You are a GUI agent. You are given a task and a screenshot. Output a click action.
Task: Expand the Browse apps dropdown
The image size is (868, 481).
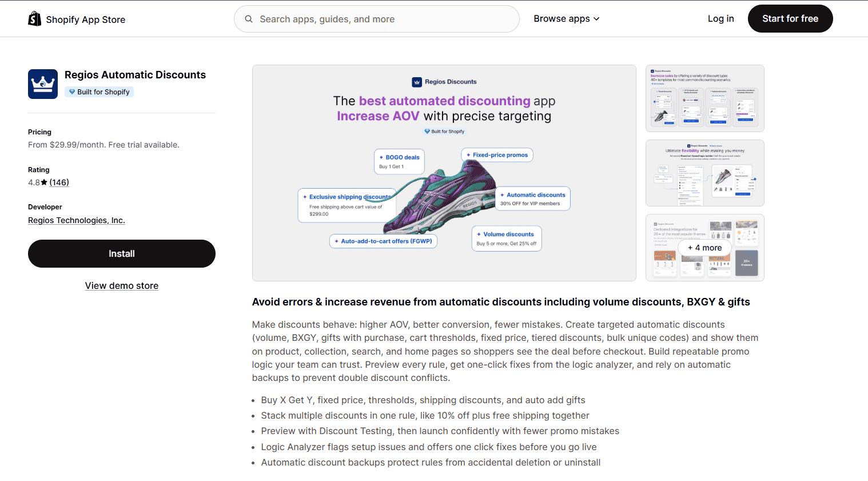tap(567, 19)
